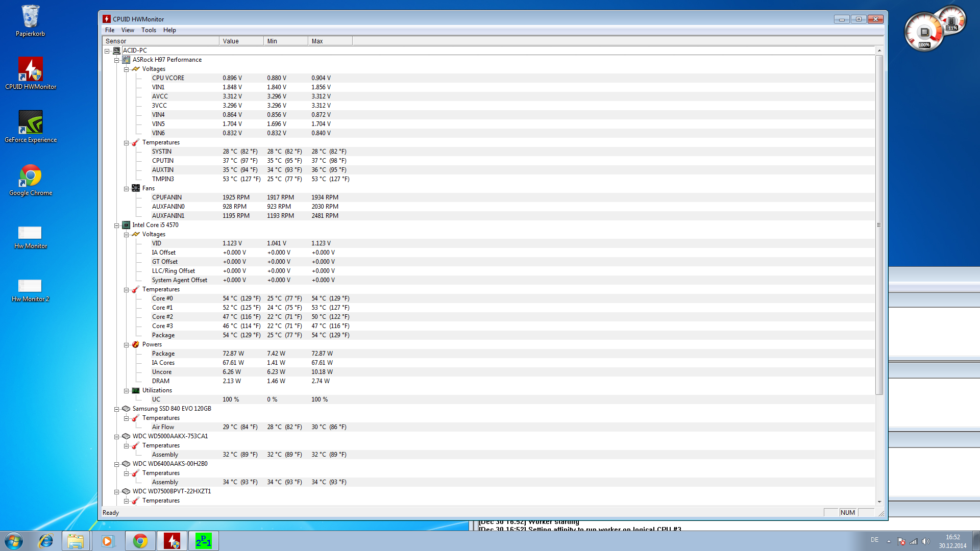
Task: Click the Internet Explorer taskbar icon
Action: 46,541
